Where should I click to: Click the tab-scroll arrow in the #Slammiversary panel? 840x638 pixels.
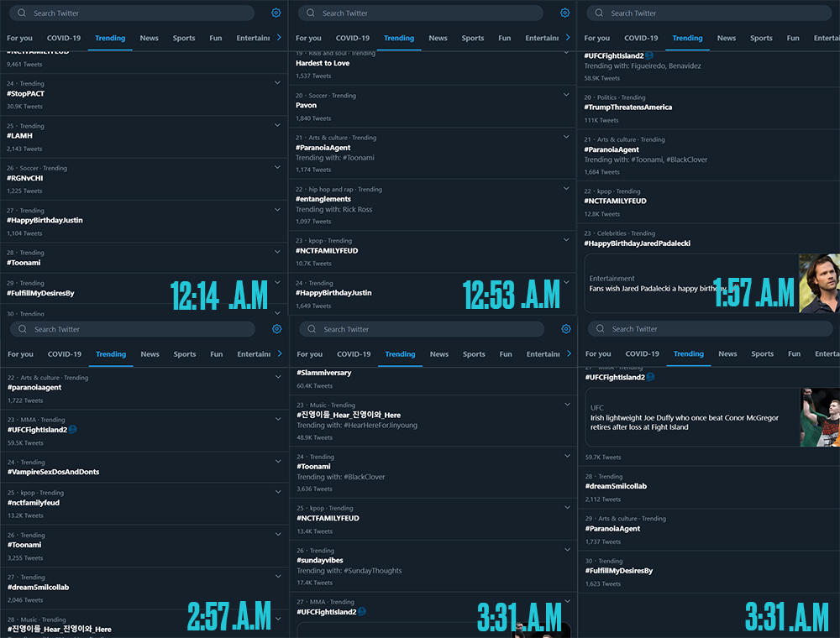point(569,353)
